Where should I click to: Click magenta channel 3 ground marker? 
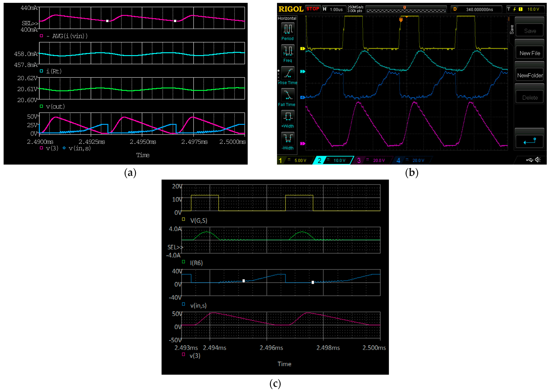pyautogui.click(x=303, y=143)
